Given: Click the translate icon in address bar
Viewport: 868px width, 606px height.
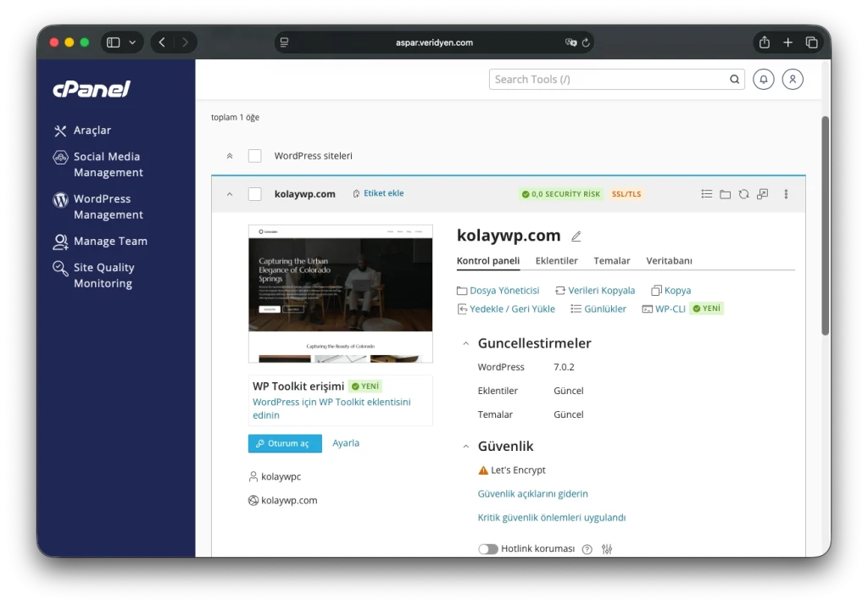Looking at the screenshot, I should tap(570, 42).
